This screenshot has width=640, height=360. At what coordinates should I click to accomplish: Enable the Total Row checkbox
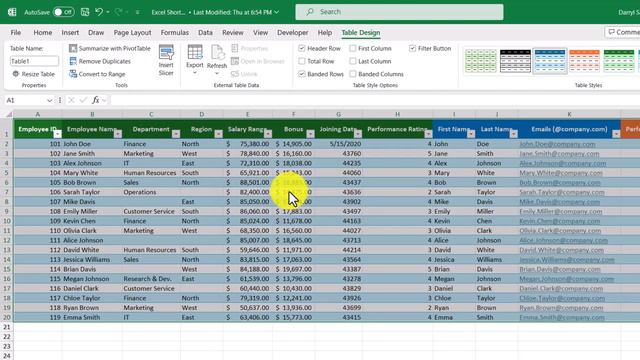point(302,61)
